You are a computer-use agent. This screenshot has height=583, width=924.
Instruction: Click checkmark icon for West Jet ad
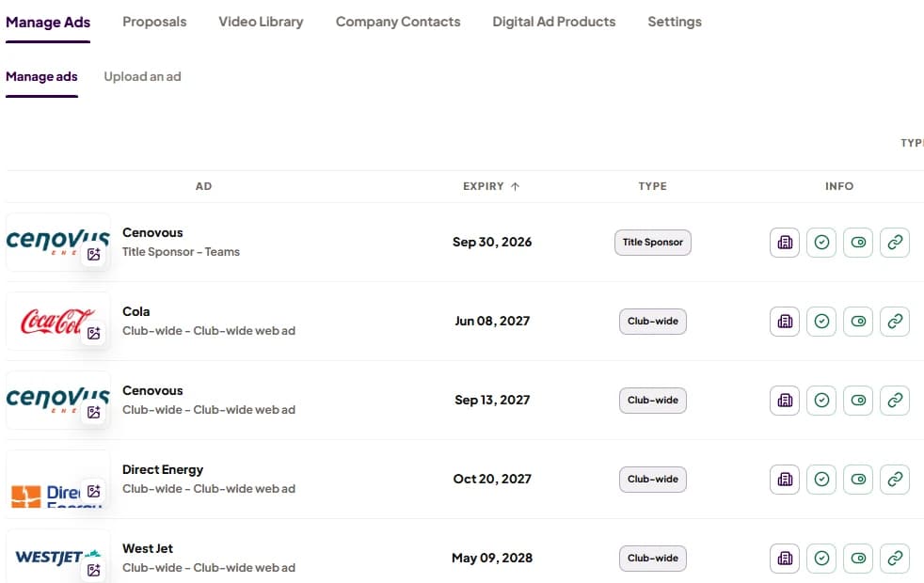821,559
